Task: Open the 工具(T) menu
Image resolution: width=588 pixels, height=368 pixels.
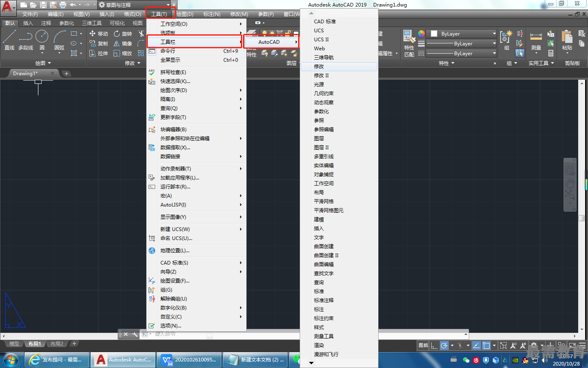Action: point(159,14)
